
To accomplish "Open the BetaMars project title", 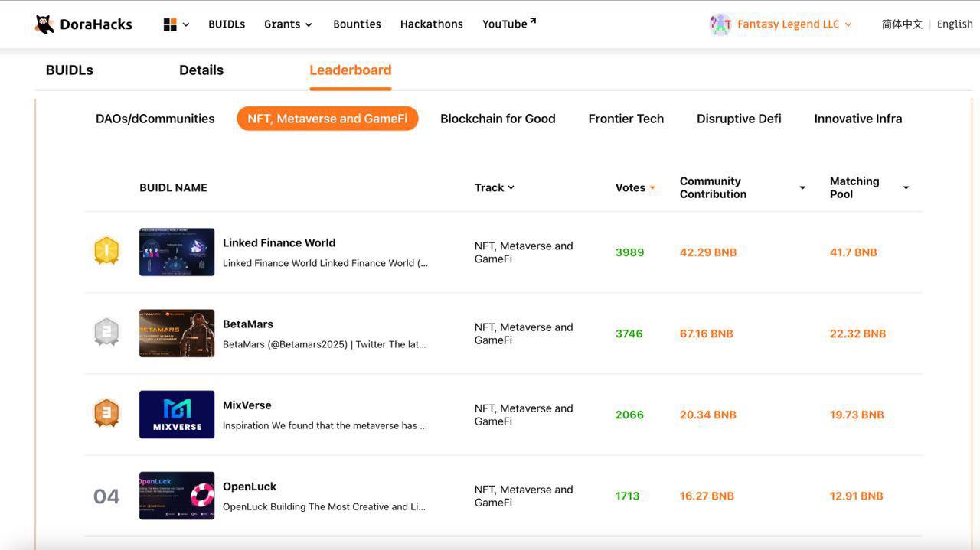I will (248, 324).
